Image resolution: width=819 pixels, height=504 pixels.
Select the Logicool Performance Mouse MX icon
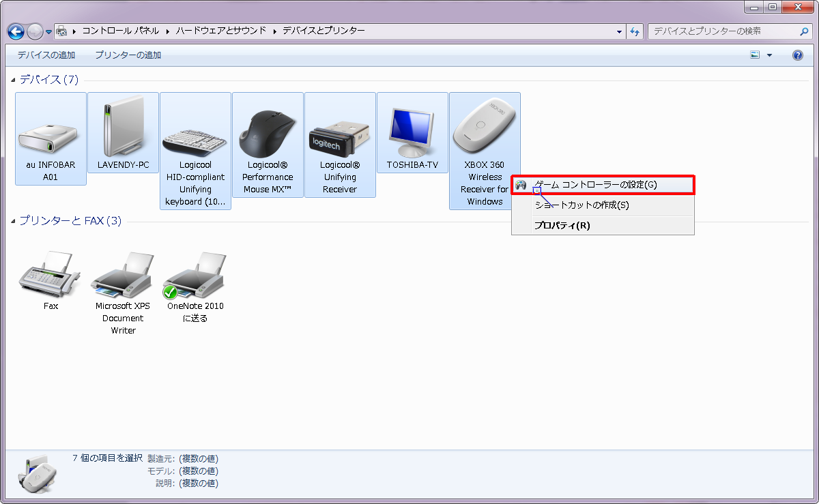pos(268,145)
